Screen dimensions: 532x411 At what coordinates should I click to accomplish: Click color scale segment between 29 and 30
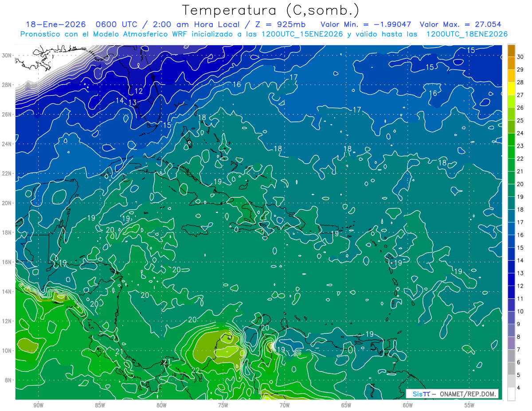(511, 63)
